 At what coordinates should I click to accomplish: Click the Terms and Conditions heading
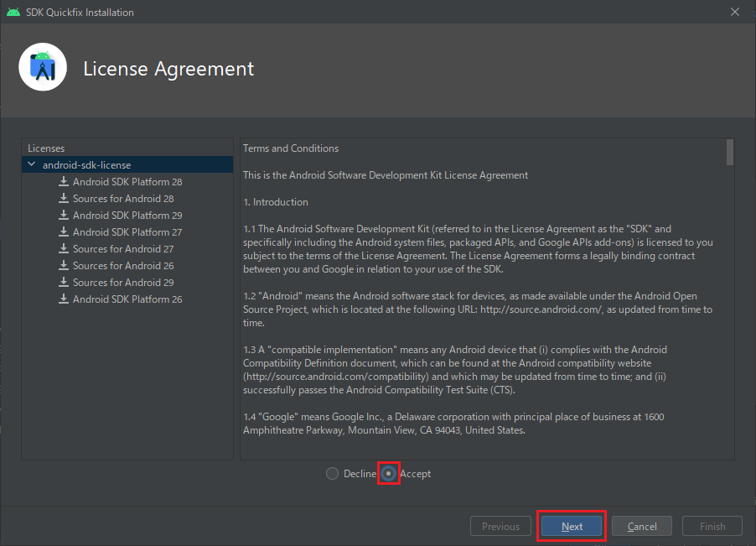pos(291,148)
